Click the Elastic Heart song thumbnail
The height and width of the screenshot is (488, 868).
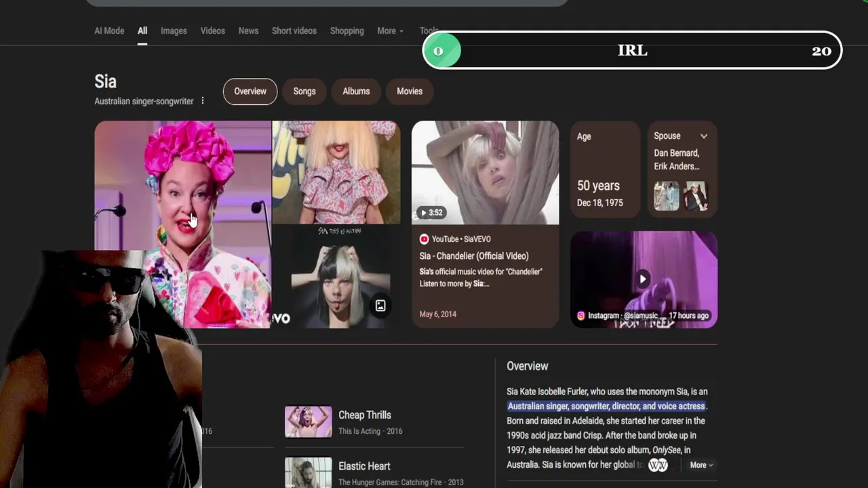[x=309, y=472]
